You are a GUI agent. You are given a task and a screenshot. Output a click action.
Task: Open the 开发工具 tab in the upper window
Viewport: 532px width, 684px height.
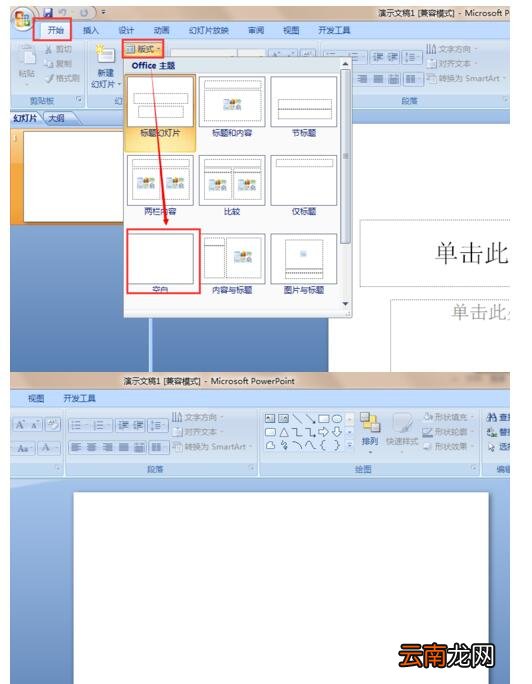pos(334,30)
